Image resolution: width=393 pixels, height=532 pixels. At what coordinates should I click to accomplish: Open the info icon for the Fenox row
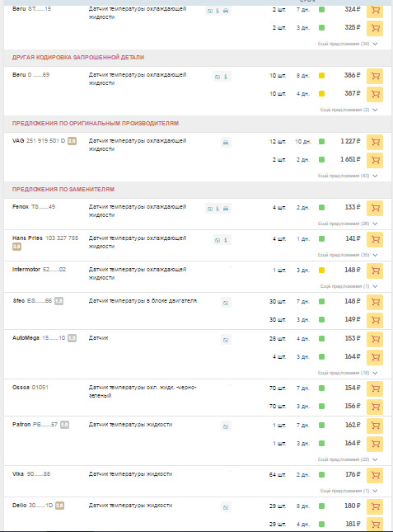point(218,209)
